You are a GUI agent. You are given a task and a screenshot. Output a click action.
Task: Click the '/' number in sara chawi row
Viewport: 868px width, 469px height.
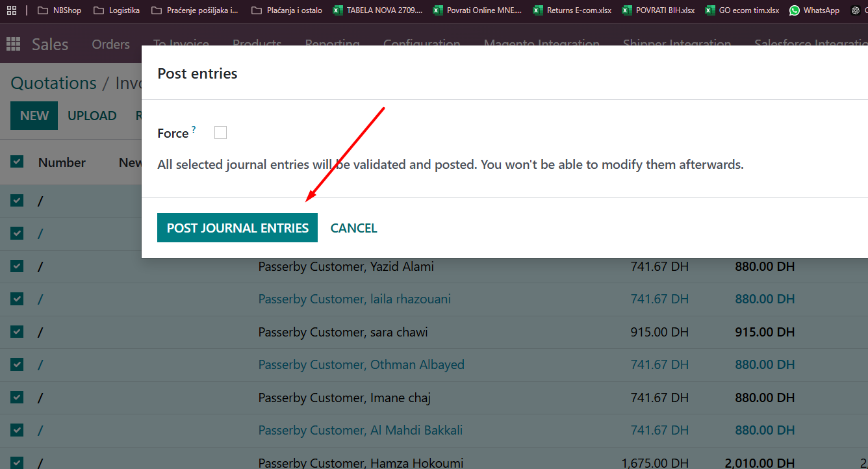click(x=40, y=332)
